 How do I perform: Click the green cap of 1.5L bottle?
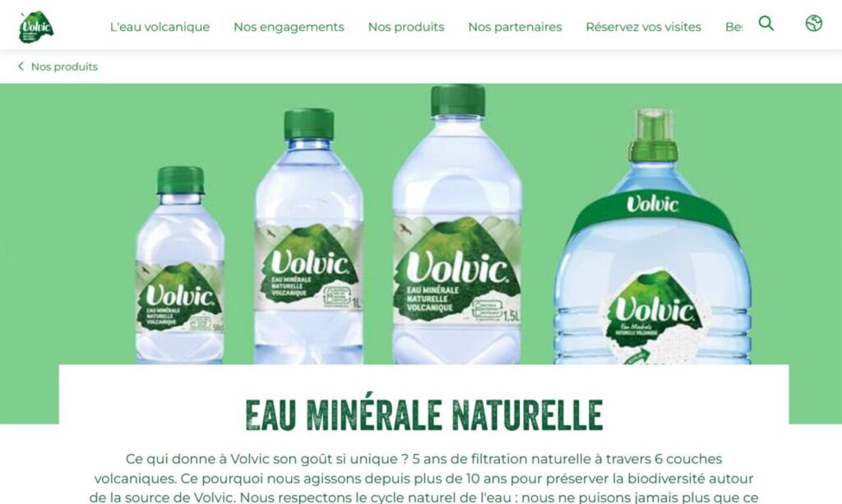point(458,100)
